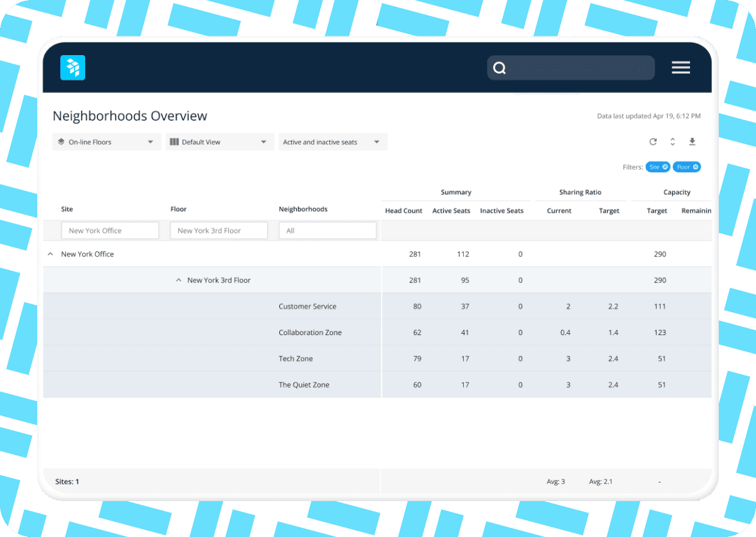Open Active and inactive seats dropdown
The image size is (756, 537).
(x=333, y=142)
